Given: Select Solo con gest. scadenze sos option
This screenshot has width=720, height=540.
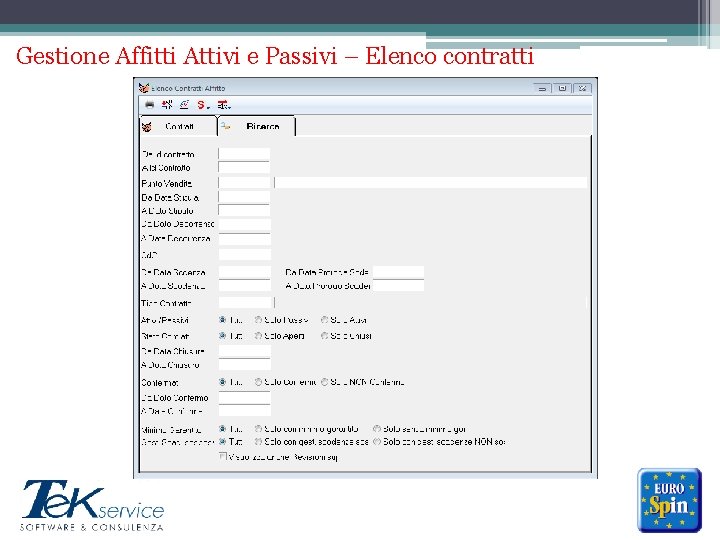Looking at the screenshot, I should tap(259, 441).
